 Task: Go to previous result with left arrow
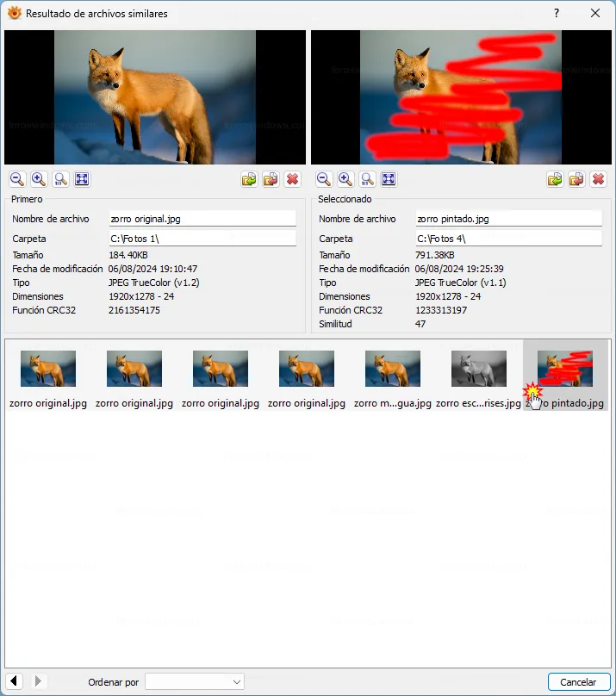(14, 680)
